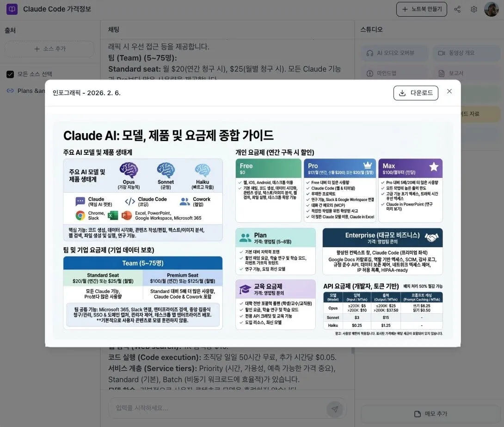504x427 pixels.
Task: Click the 채팅 panel heading
Action: [x=114, y=30]
